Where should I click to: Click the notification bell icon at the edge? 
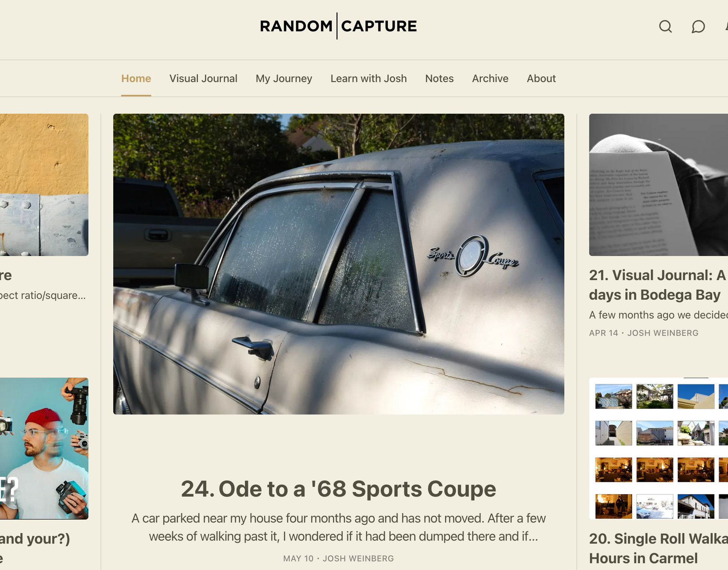click(726, 26)
